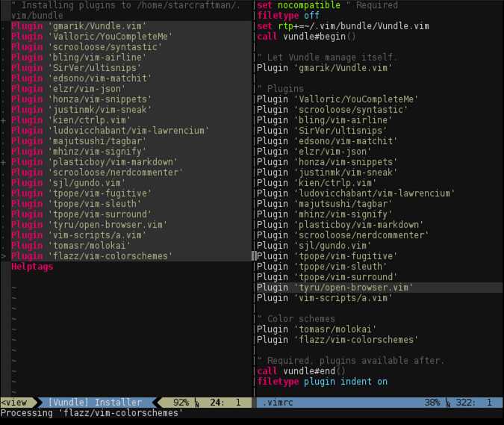Viewport: 504px width, 425px height.
Task: Click 'gmarik/Vundle.vim' line in the installer pane
Action: [x=78, y=26]
